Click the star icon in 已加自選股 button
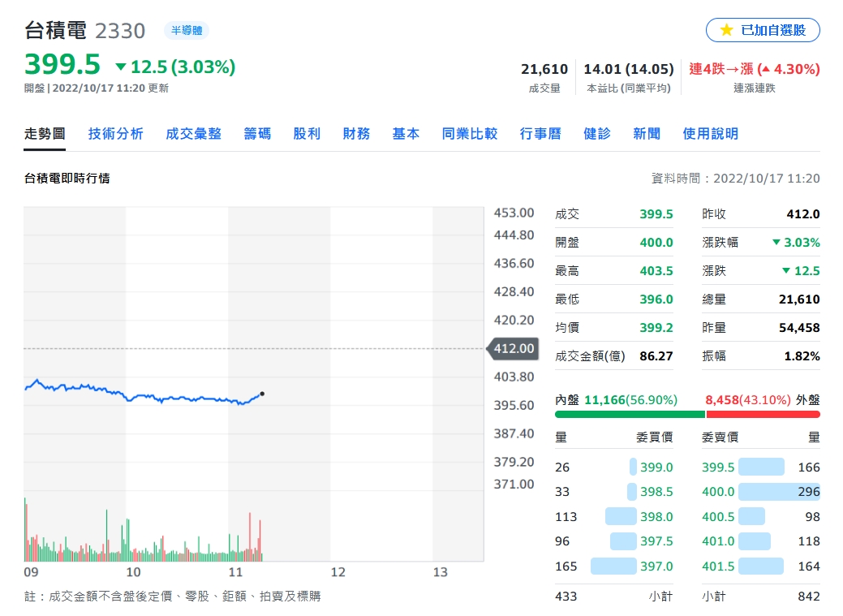 point(726,30)
